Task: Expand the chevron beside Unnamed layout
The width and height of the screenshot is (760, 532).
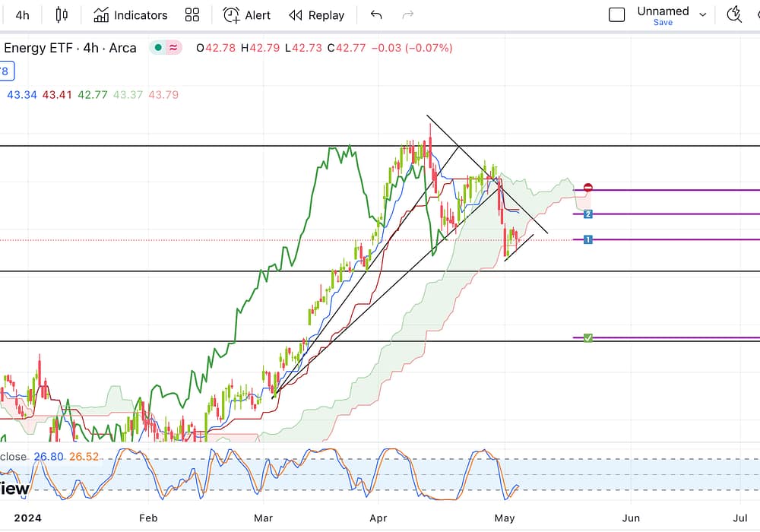Action: tap(702, 14)
